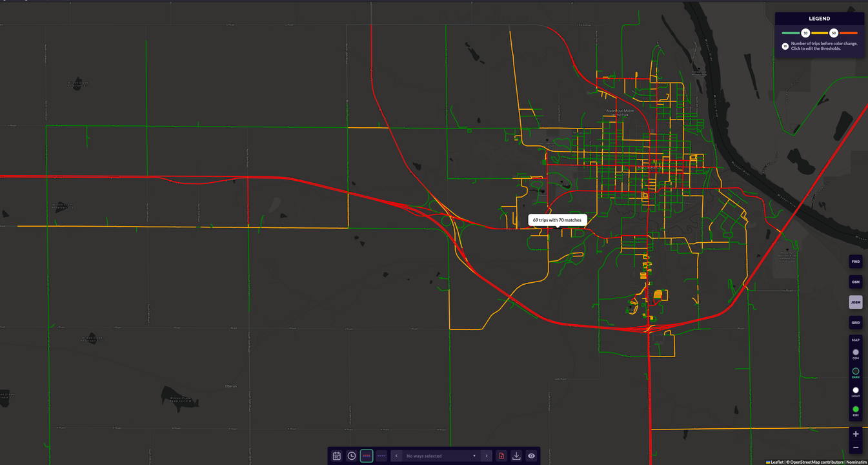Click the FIND button
This screenshot has height=465, width=868.
[856, 262]
